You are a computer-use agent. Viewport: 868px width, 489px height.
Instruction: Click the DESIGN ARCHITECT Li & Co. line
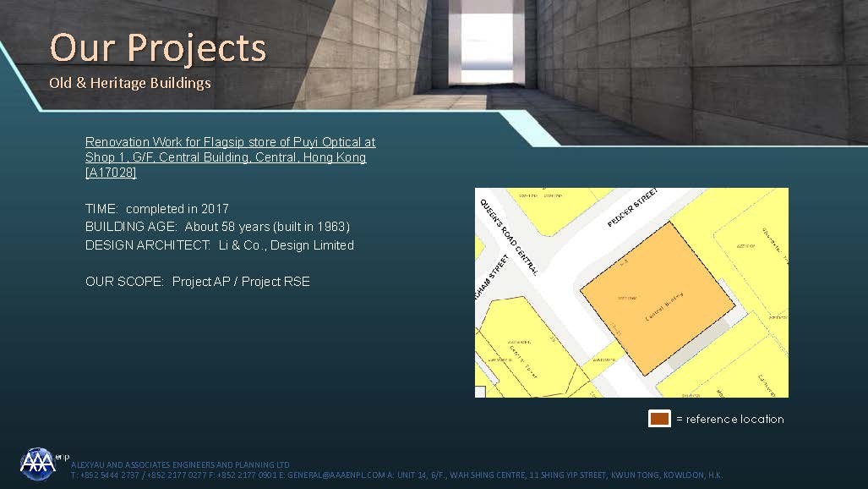pyautogui.click(x=219, y=245)
